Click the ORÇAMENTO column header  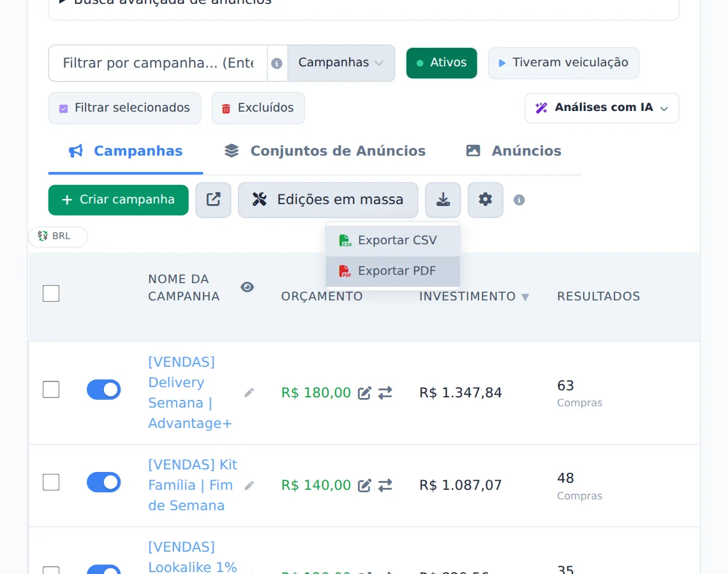click(322, 297)
